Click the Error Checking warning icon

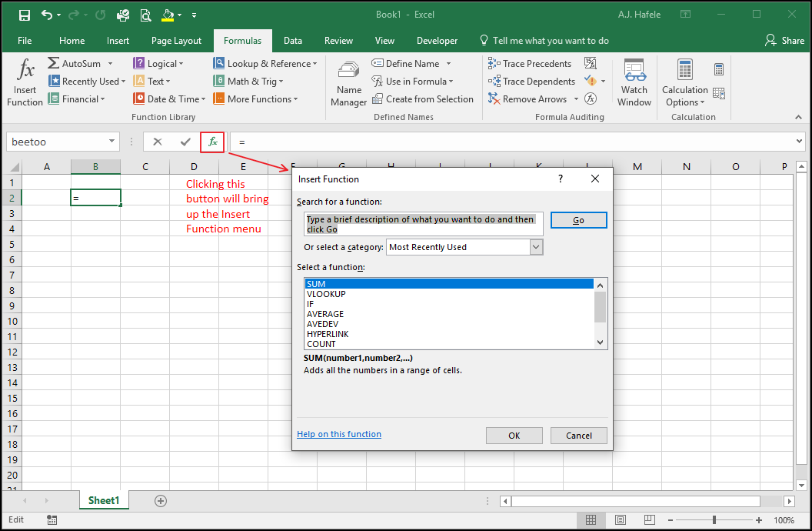coord(591,81)
